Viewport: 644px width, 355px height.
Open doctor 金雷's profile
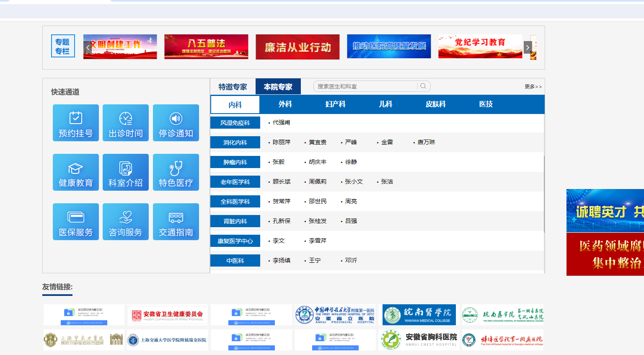click(387, 142)
